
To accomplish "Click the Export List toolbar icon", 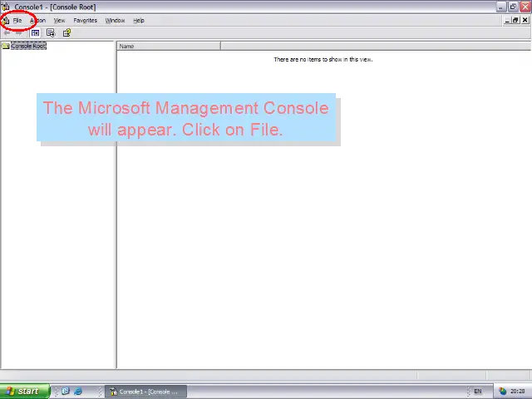I will click(x=51, y=33).
